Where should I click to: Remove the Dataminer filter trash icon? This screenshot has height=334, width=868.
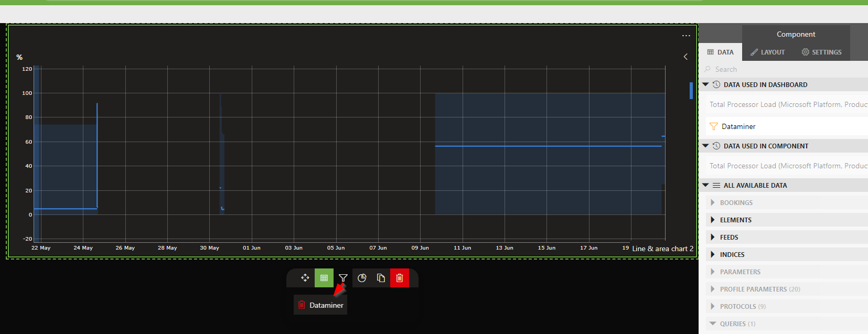pos(302,305)
